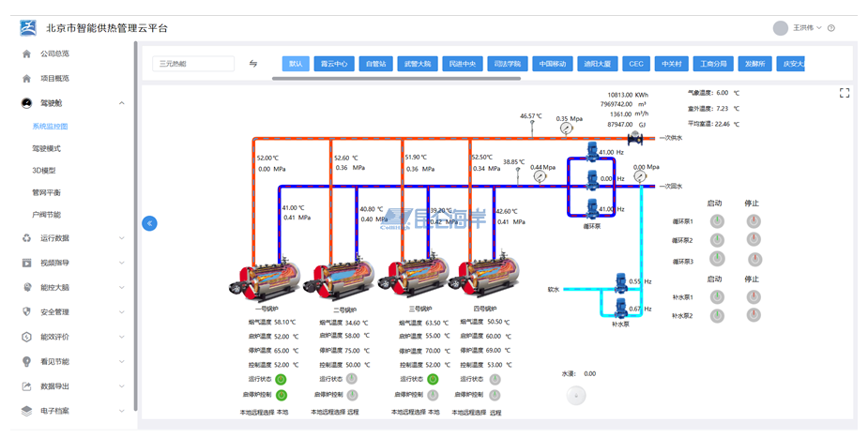This screenshot has width=868, height=438.
Task: Click the fullscreen icon above the diagram
Action: (845, 93)
